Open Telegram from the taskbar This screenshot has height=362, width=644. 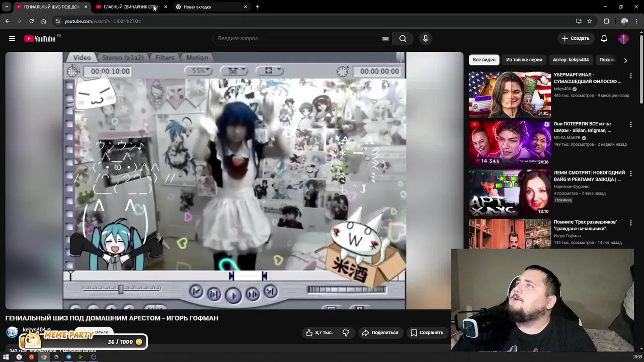68,357
